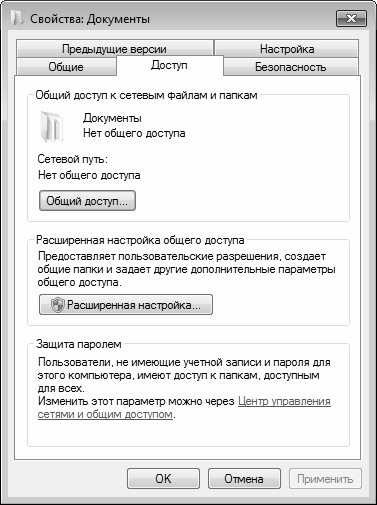Click the folder icon in the title bar
The image size is (377, 505).
tap(16, 18)
